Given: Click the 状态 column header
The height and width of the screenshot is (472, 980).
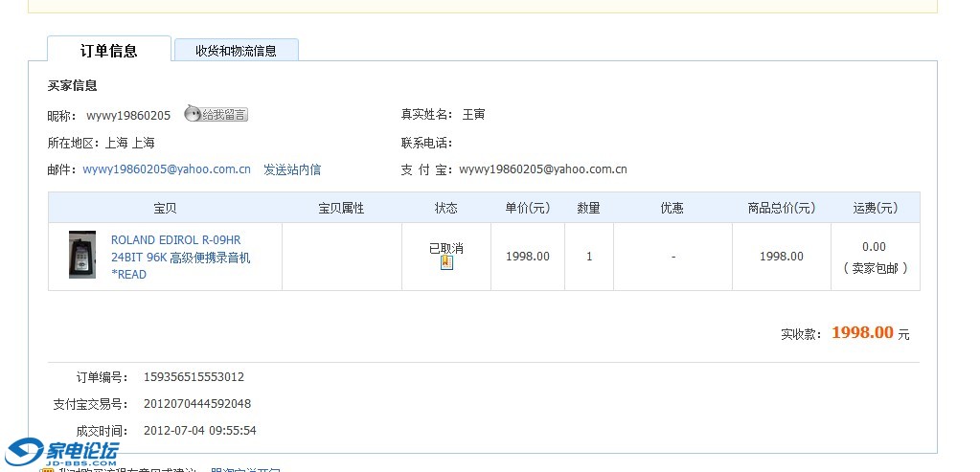Looking at the screenshot, I should pyautogui.click(x=446, y=208).
